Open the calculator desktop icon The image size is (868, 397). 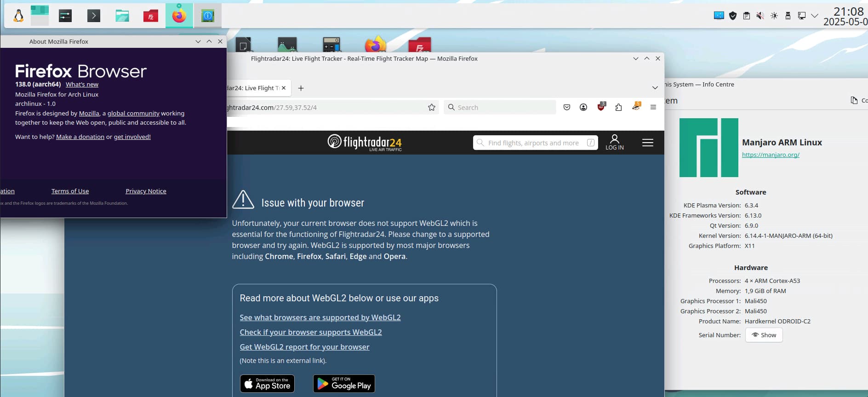pos(331,45)
